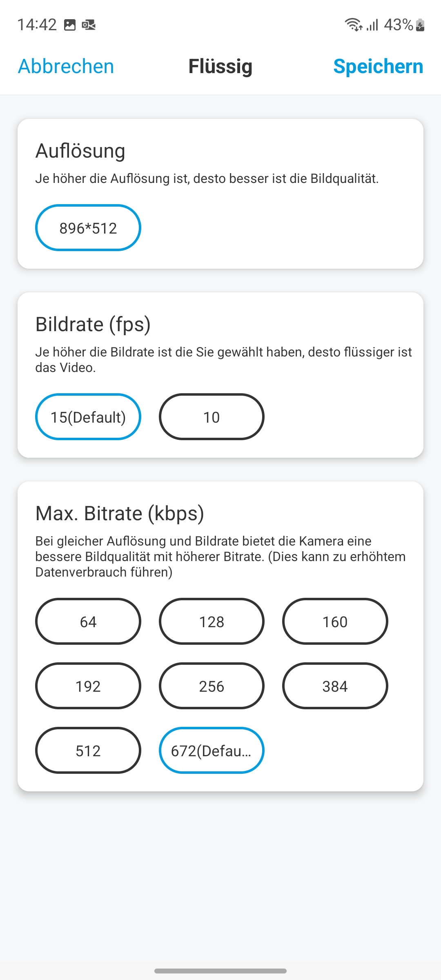Tap the cellular signal strength icon
Screen dimensions: 441x980
(x=372, y=25)
